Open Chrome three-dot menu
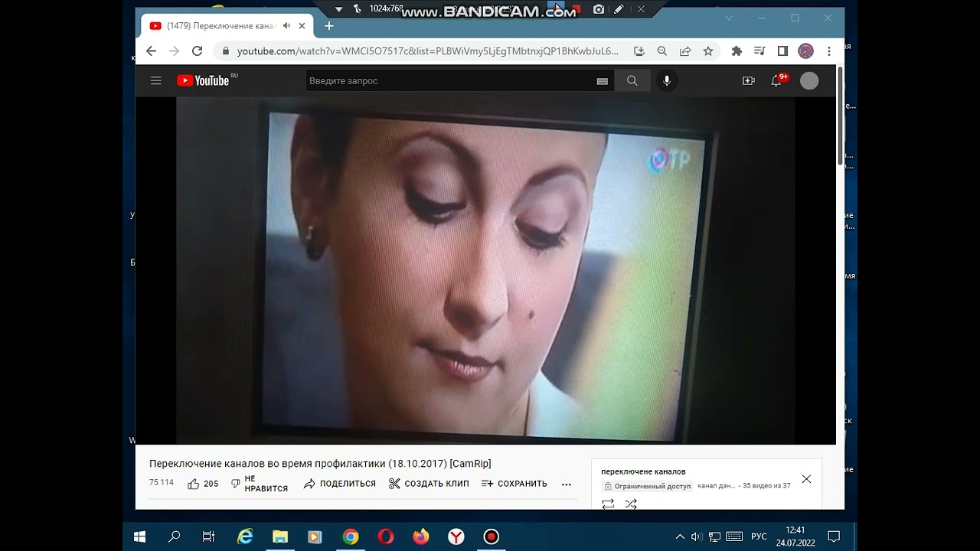The width and height of the screenshot is (980, 551). (829, 51)
